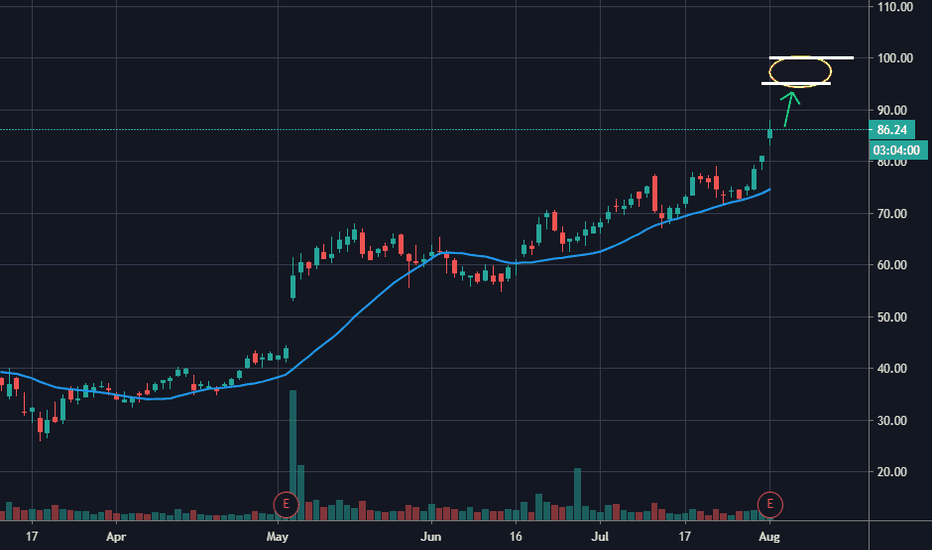This screenshot has height=550, width=932.
Task: Select the 40.00 price axis label
Action: pos(892,369)
